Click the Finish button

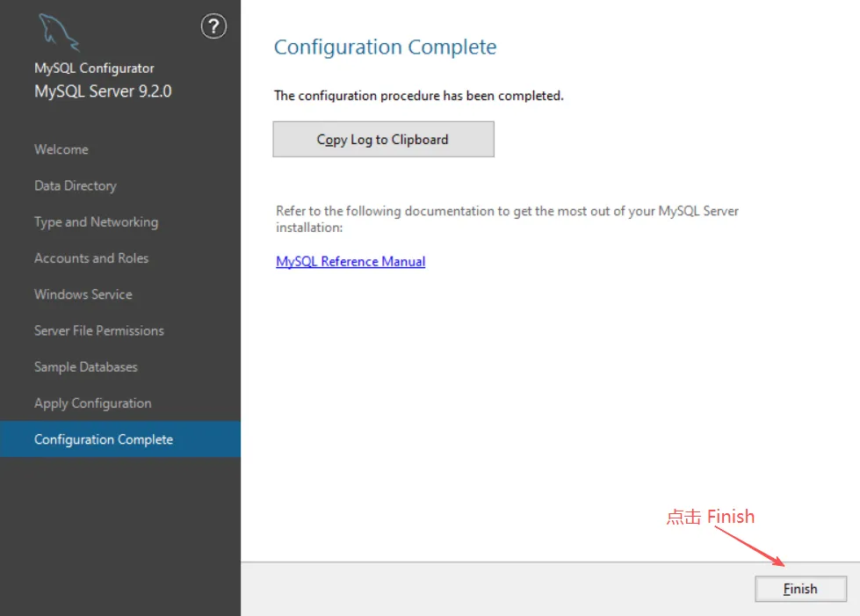800,589
